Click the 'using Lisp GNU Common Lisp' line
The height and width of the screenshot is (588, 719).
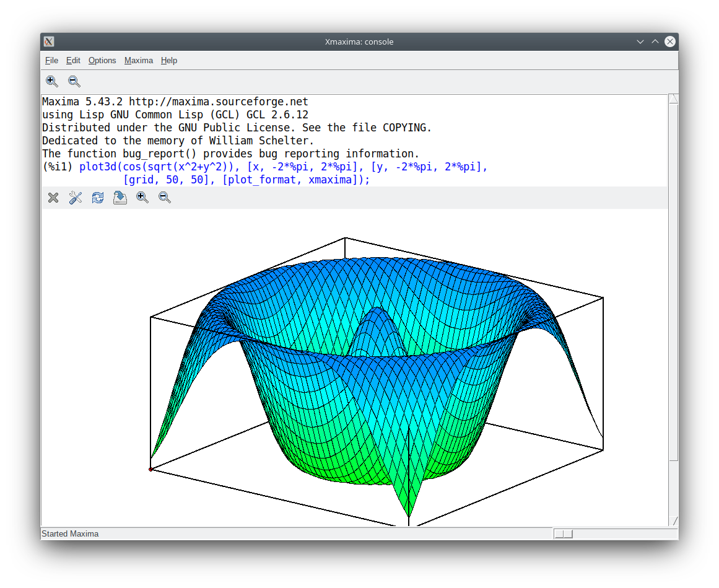pyautogui.click(x=175, y=115)
